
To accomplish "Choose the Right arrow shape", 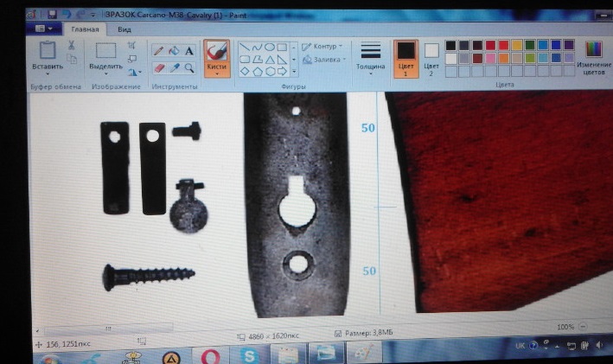I will point(282,72).
